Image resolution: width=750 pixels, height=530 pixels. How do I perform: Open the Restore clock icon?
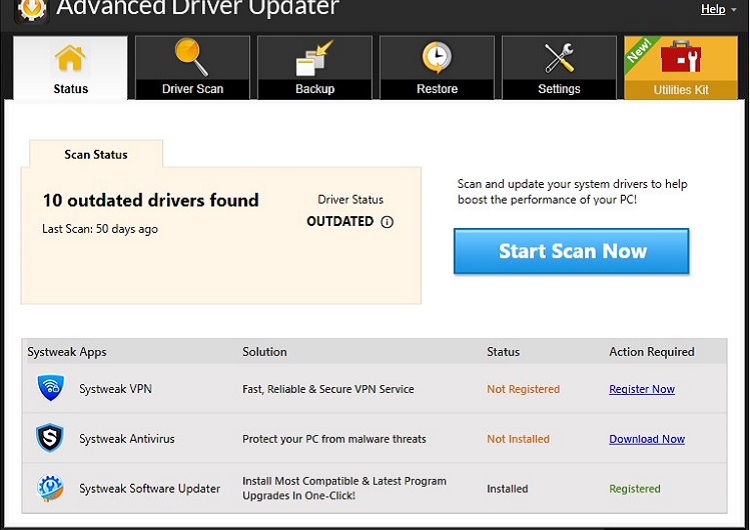tap(437, 58)
